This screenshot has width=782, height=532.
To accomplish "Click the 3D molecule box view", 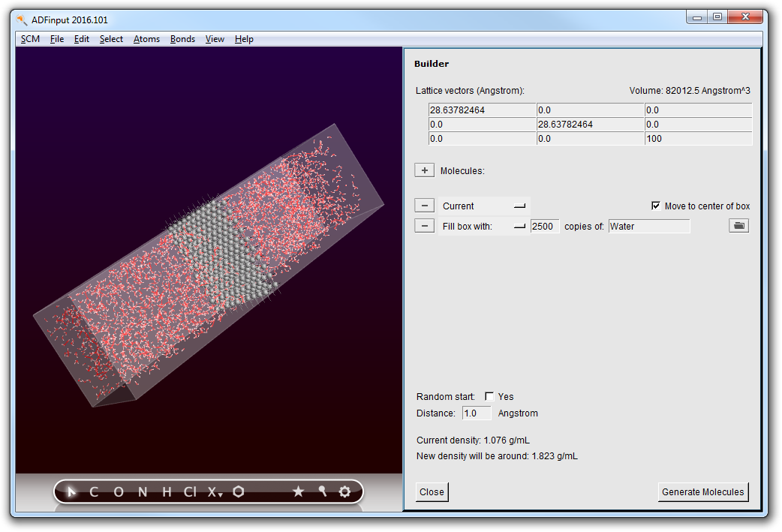I will coord(209,260).
